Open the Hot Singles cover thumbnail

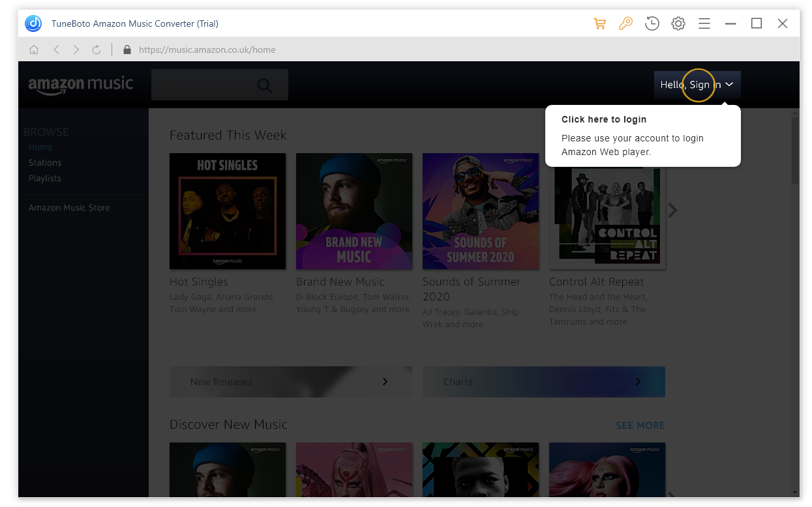[x=228, y=211]
